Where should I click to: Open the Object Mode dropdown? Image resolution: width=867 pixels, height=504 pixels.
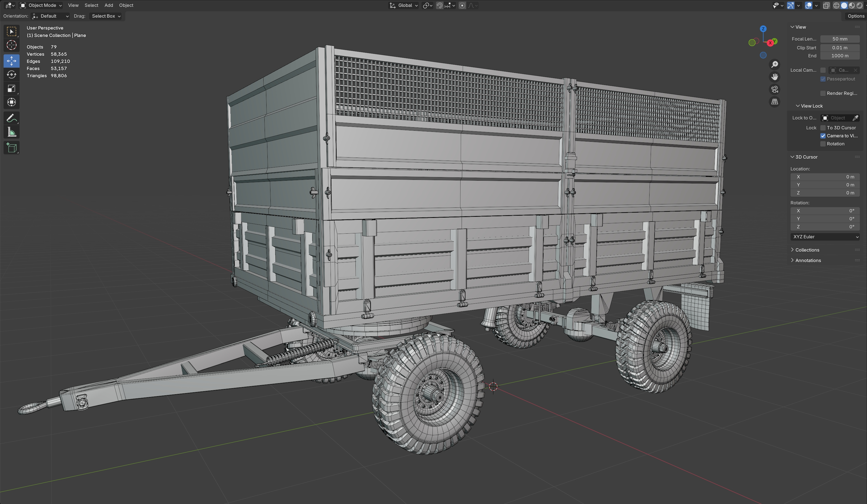pos(41,5)
